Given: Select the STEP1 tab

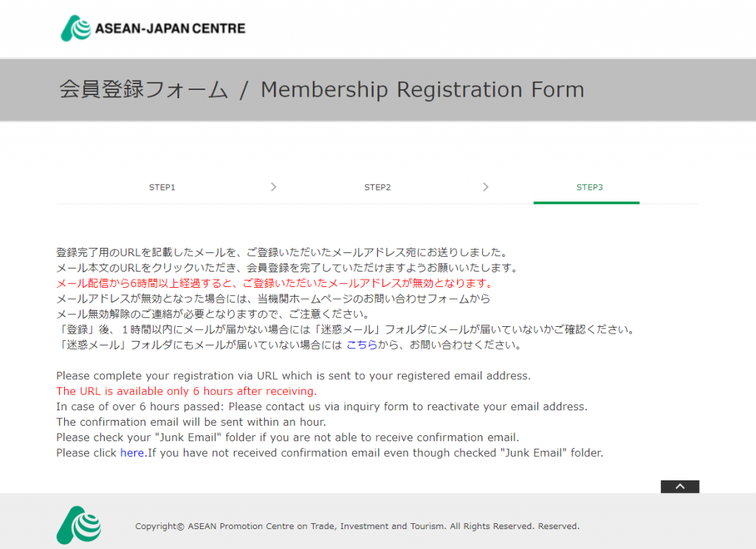Looking at the screenshot, I should click(x=162, y=187).
